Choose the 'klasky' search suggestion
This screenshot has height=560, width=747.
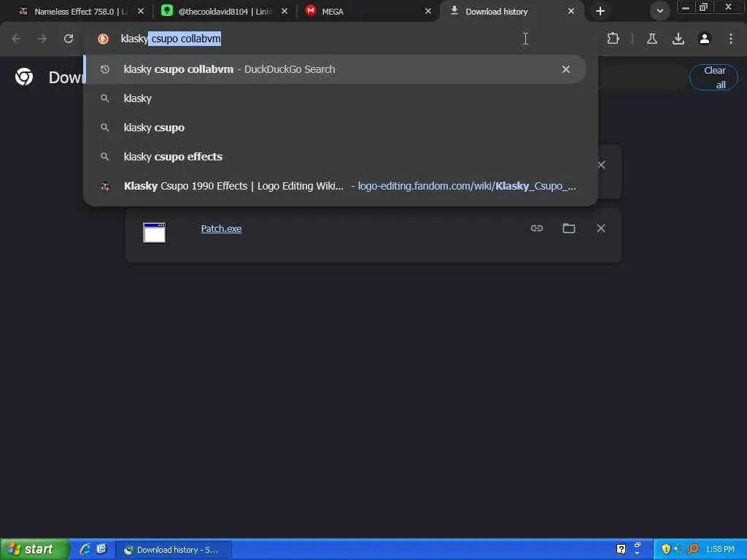335,98
